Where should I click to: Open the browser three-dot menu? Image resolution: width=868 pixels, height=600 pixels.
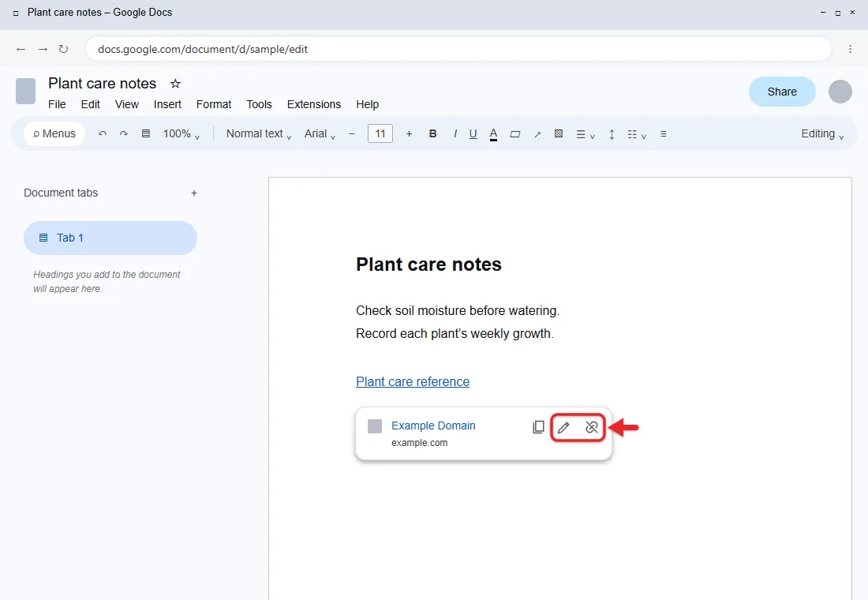click(x=851, y=49)
